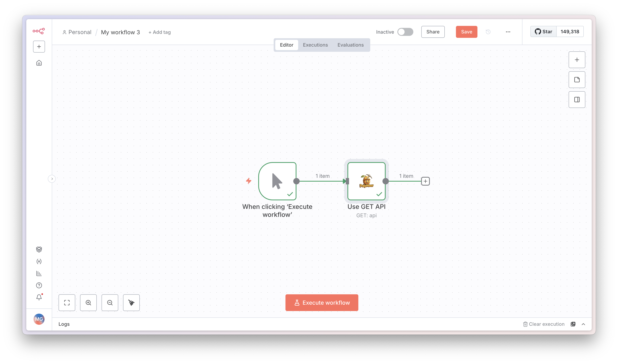Select the Templates box icon in the sidebar
618x364 pixels.
[x=39, y=249]
